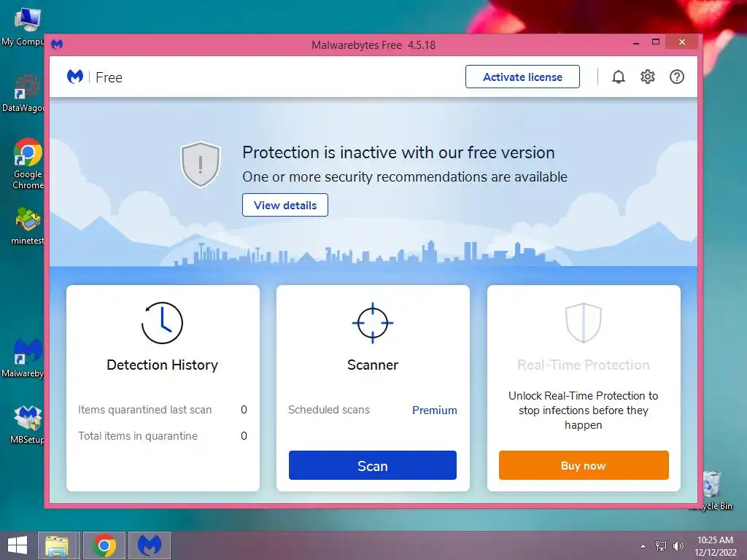Screen dimensions: 747x560
Task: Open the Scanner card title
Action: tap(373, 365)
